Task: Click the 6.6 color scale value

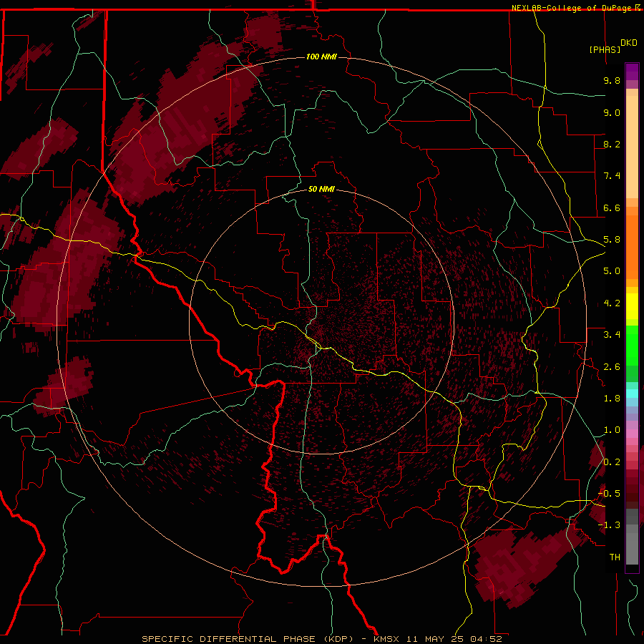Action: (x=612, y=208)
